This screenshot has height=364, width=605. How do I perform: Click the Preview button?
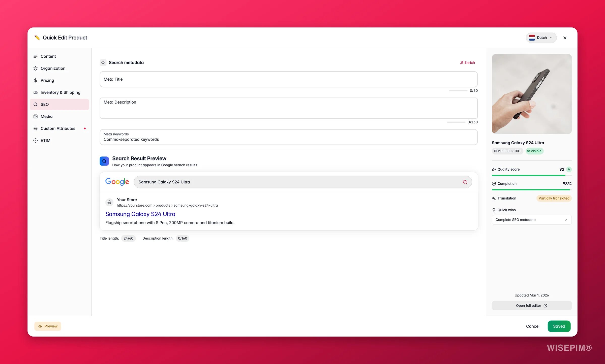pyautogui.click(x=48, y=326)
